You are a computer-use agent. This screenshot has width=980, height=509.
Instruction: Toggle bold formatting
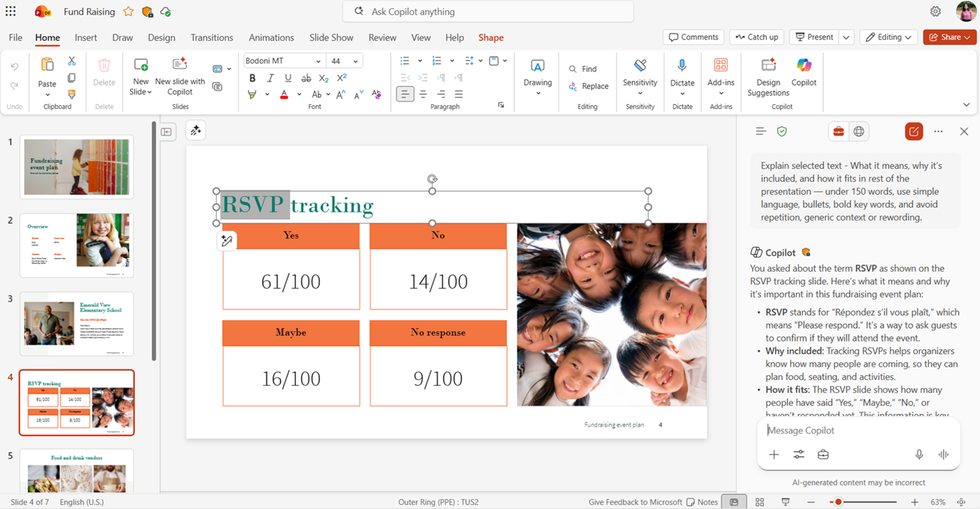point(252,78)
